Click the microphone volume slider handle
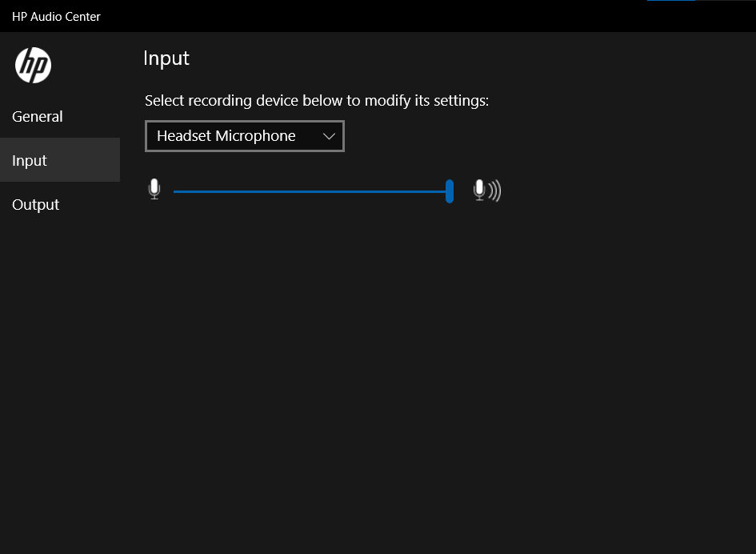Image resolution: width=756 pixels, height=554 pixels. tap(450, 192)
